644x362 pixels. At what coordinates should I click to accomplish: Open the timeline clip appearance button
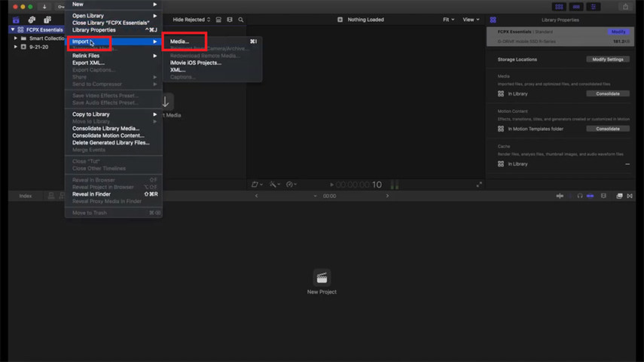point(603,196)
